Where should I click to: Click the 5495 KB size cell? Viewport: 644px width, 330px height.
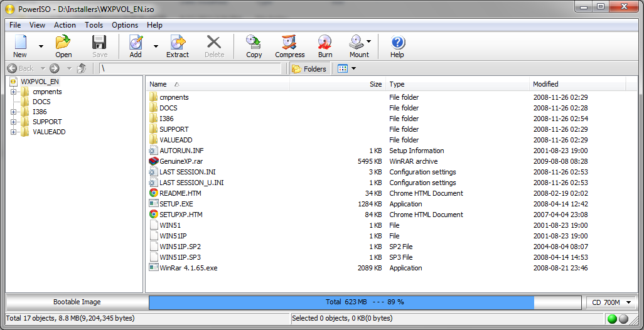coord(370,161)
